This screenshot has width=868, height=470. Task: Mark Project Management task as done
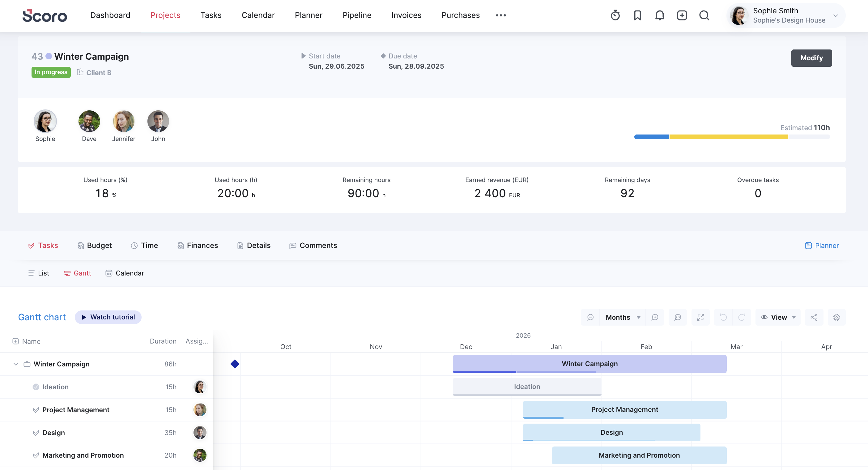(x=36, y=410)
